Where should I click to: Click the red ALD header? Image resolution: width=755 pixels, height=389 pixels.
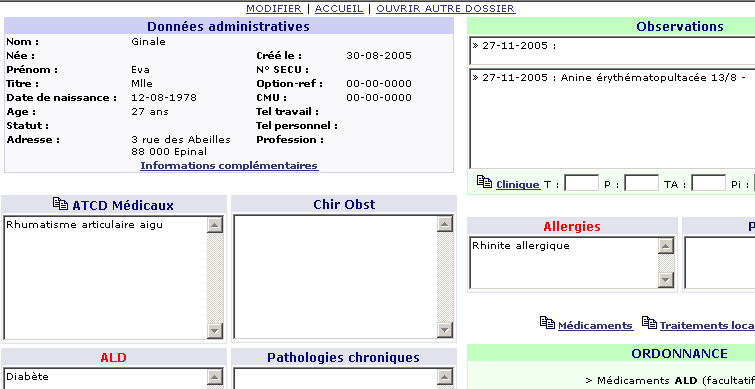114,358
